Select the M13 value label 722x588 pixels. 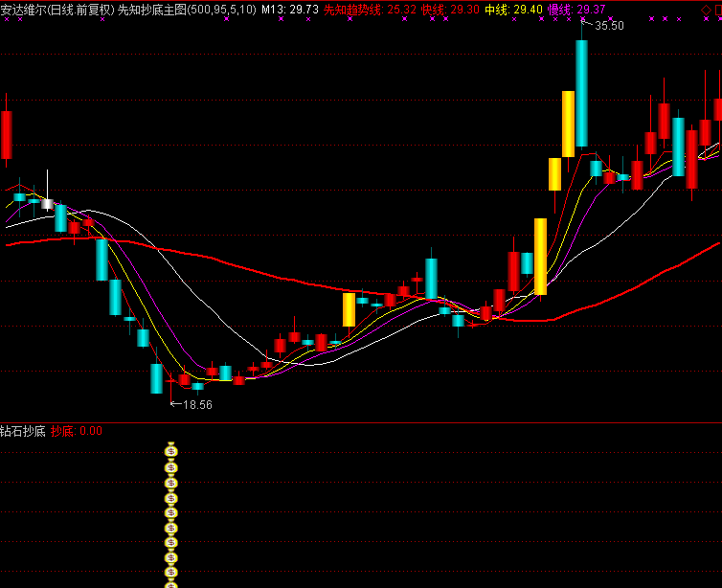pyautogui.click(x=289, y=10)
